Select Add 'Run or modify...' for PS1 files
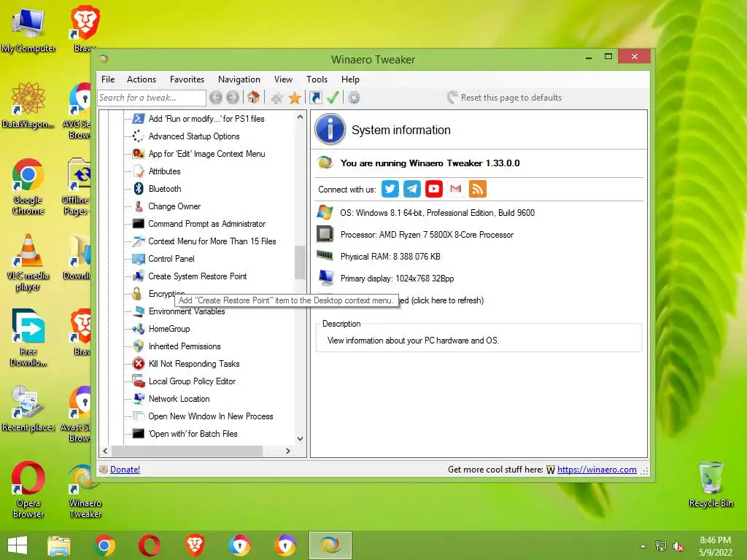 pos(206,119)
